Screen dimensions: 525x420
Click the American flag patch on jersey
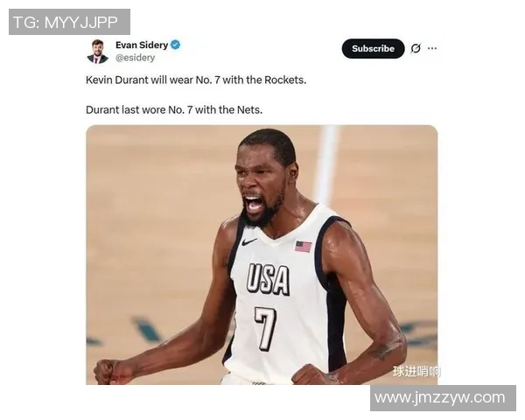click(x=304, y=247)
